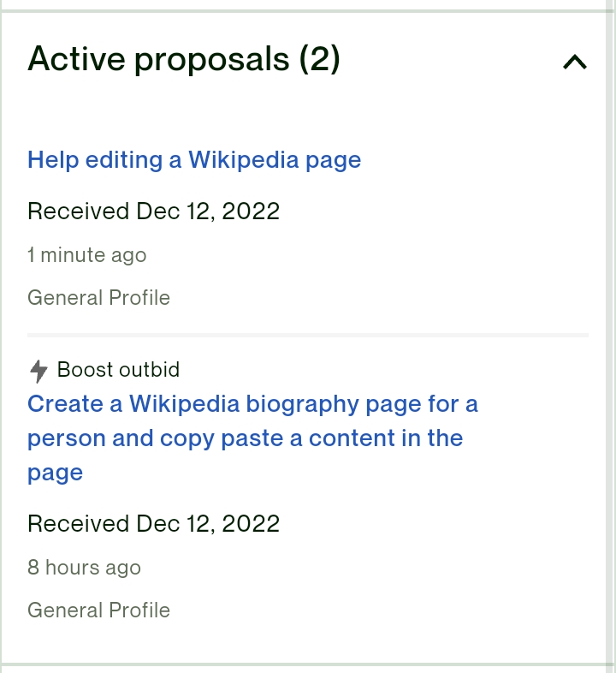Click the received date under Help editing proposal
Viewport: 616px width, 673px height.
[x=153, y=211]
